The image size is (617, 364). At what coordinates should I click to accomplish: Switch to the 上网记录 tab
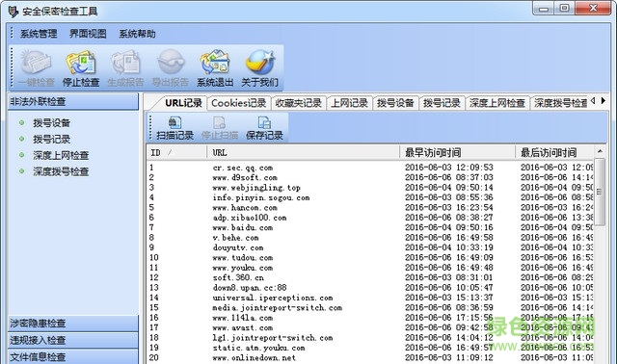click(349, 103)
